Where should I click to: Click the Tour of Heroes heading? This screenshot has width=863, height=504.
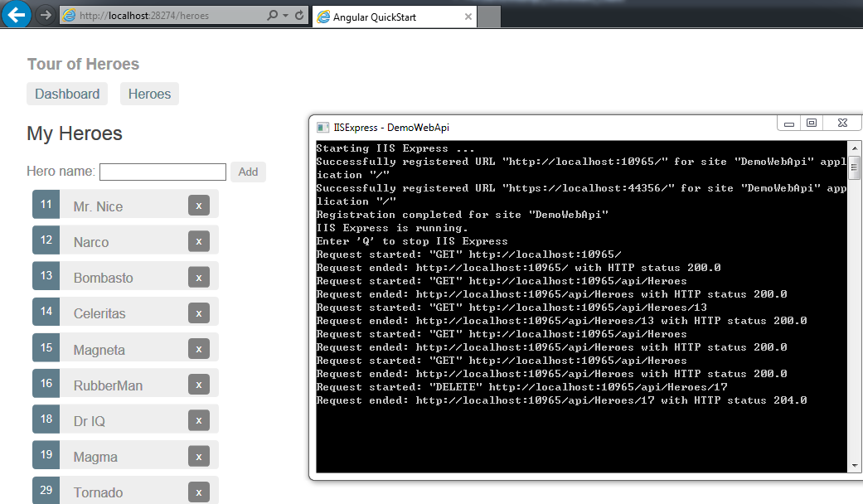pos(83,65)
